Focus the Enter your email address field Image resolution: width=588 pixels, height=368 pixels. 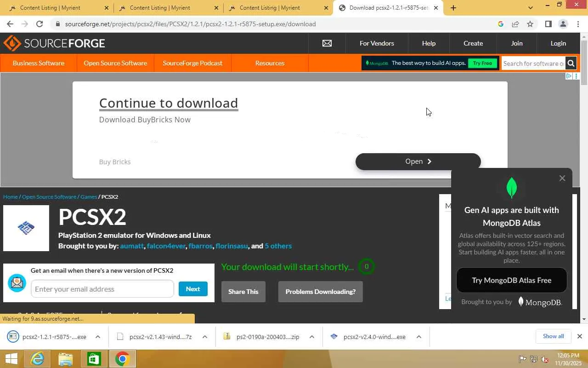(102, 289)
